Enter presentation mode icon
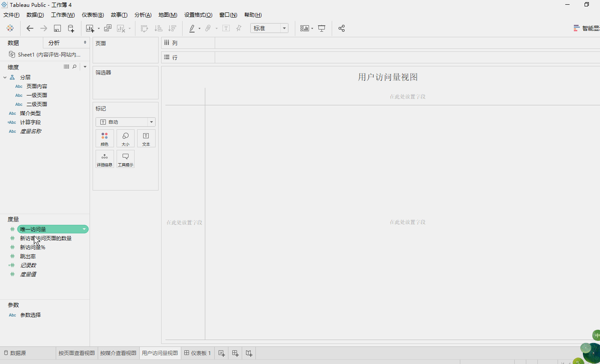The height and width of the screenshot is (364, 600). [321, 28]
